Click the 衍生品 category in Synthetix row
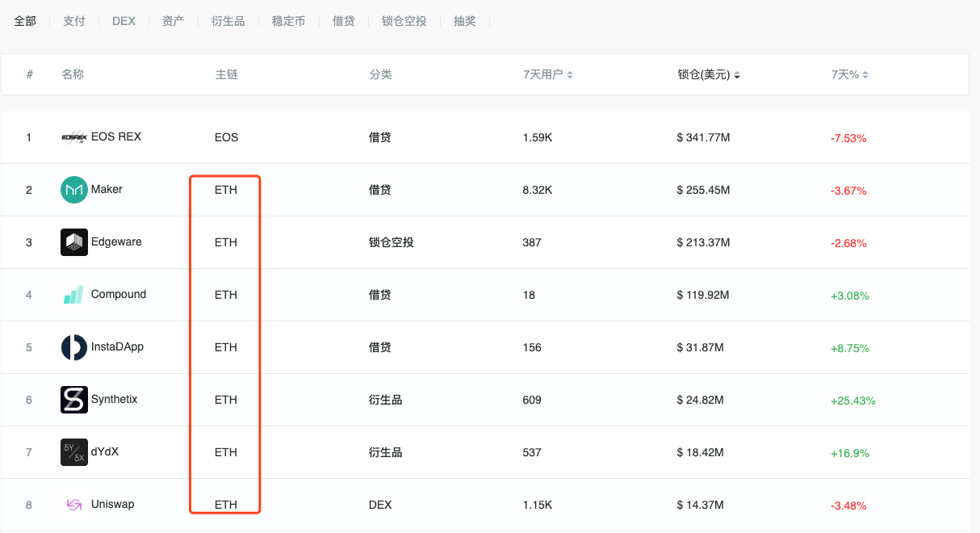980x533 pixels. tap(386, 400)
